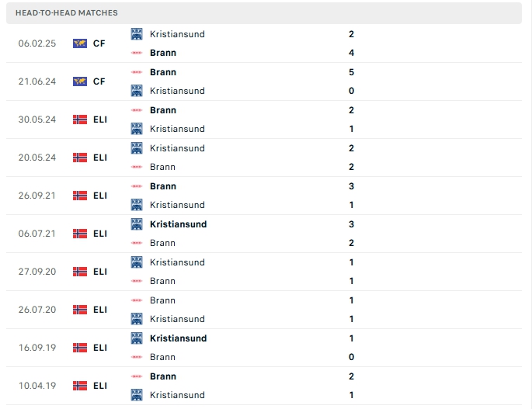Click Brann logo in 06.02.25 match
Image resolution: width=532 pixels, height=409 pixels.
click(x=137, y=53)
